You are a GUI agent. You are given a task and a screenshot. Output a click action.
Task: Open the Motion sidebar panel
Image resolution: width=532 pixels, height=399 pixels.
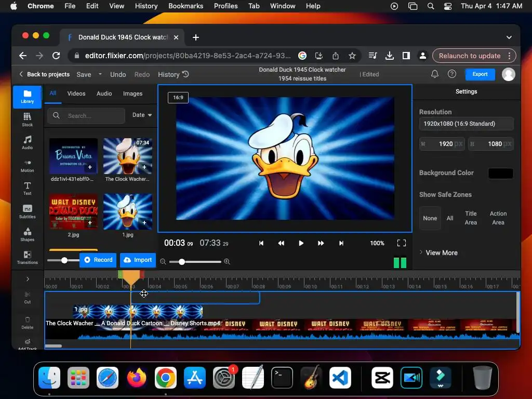[x=27, y=166]
